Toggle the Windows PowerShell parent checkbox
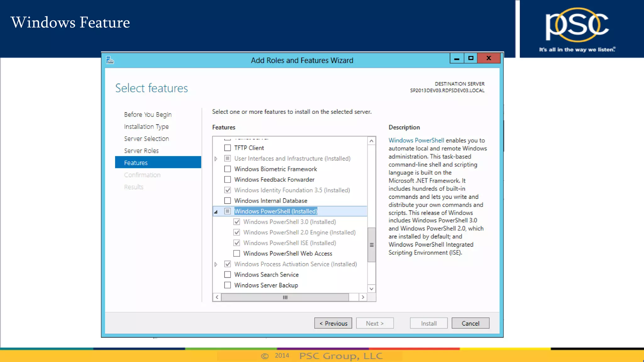Viewport: 644px width, 362px height. click(x=228, y=211)
